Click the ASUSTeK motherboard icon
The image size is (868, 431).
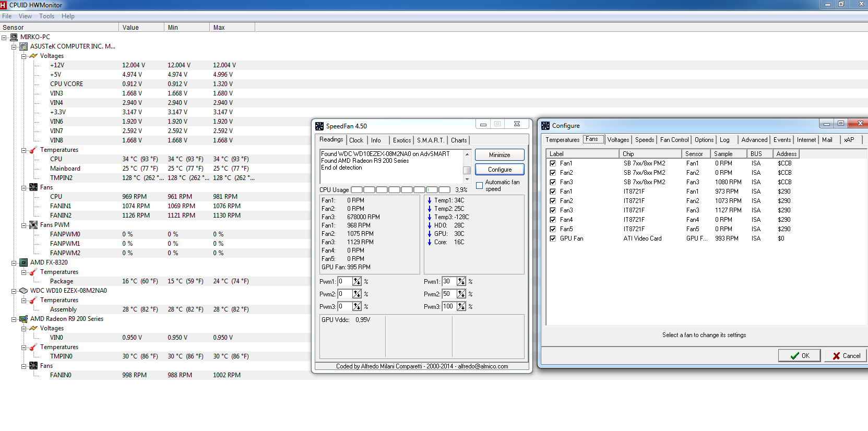coord(23,46)
